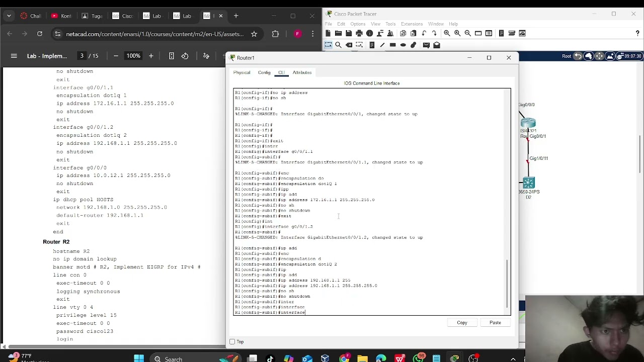Click the PDF fit-to-page icon
Image resolution: width=644 pixels, height=362 pixels.
point(171,56)
